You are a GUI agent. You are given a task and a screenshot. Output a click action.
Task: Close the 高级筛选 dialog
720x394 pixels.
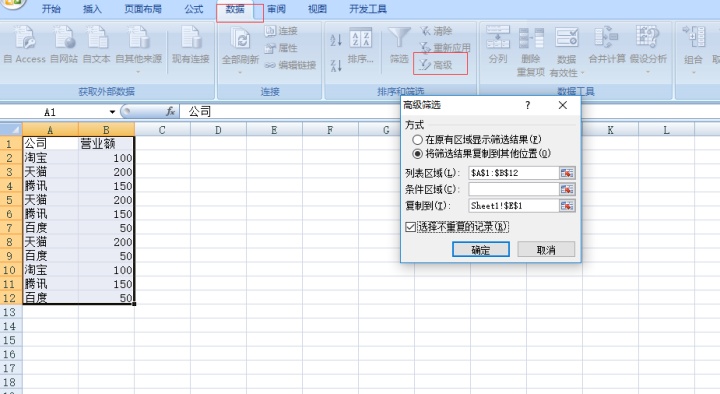562,105
